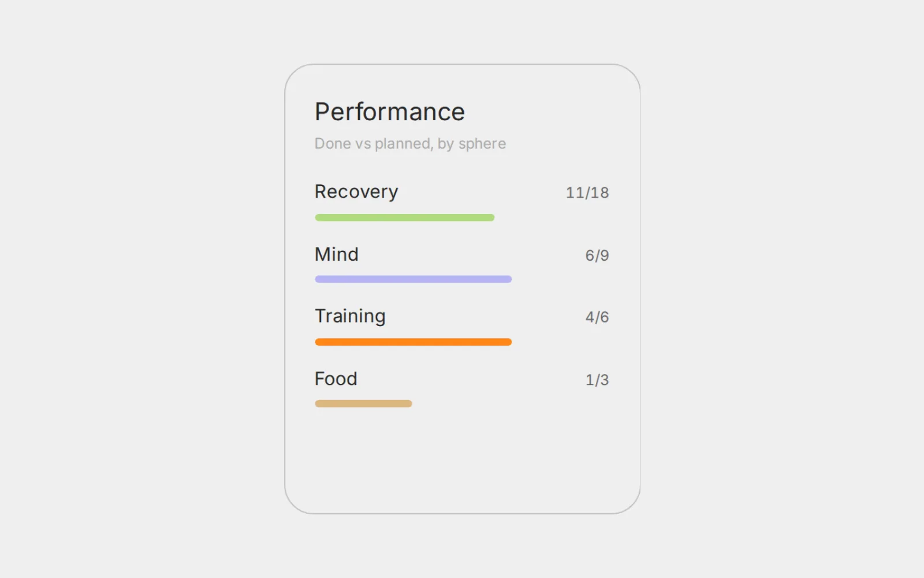The width and height of the screenshot is (924, 578).
Task: Select the 'Done vs planned, by sphere' subtitle
Action: 410,143
